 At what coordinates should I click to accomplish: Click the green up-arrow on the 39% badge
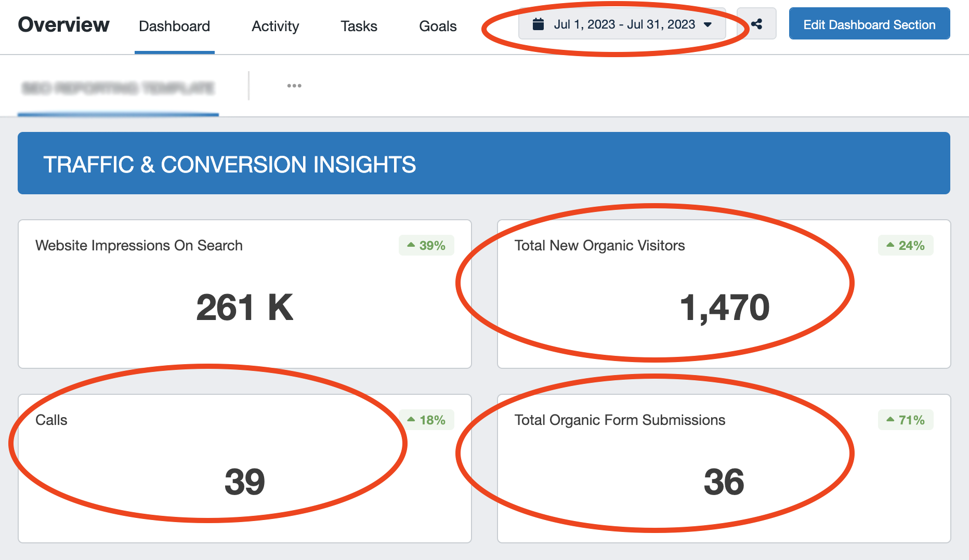[411, 244]
